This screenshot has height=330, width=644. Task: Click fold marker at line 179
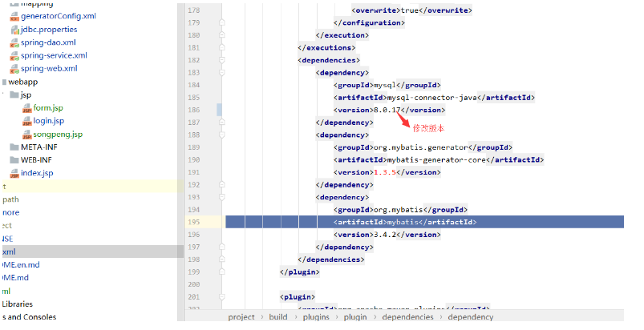(222, 22)
